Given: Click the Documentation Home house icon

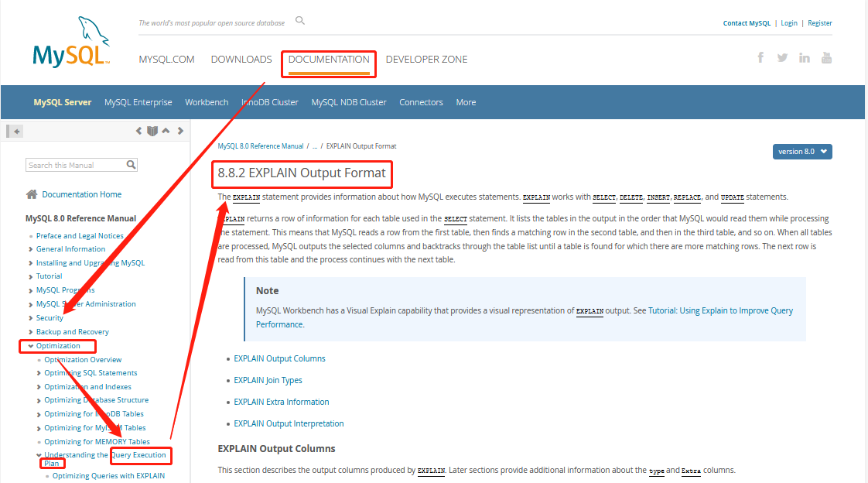Looking at the screenshot, I should pos(32,194).
